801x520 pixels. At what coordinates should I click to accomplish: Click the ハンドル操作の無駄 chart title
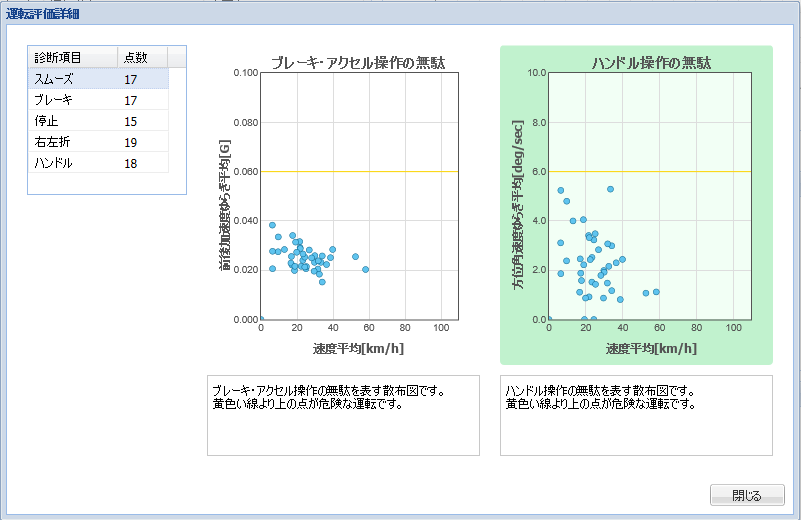[651, 62]
